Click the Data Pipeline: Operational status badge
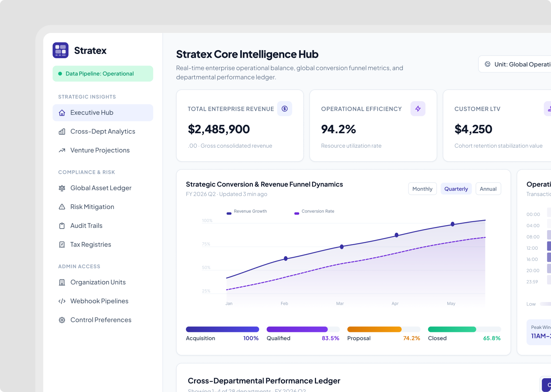 103,73
